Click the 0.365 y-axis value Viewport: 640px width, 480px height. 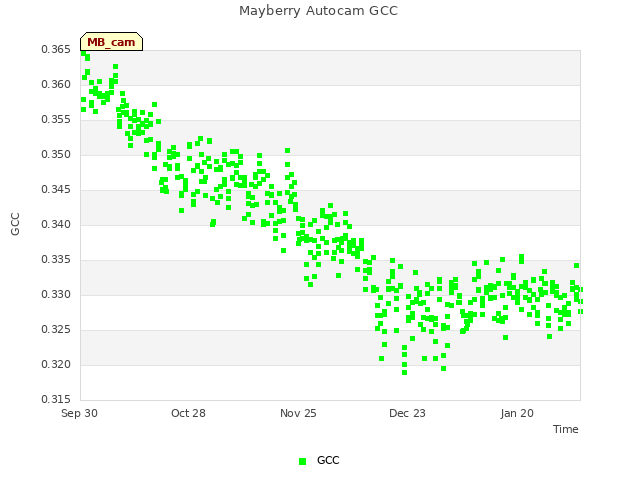click(56, 49)
